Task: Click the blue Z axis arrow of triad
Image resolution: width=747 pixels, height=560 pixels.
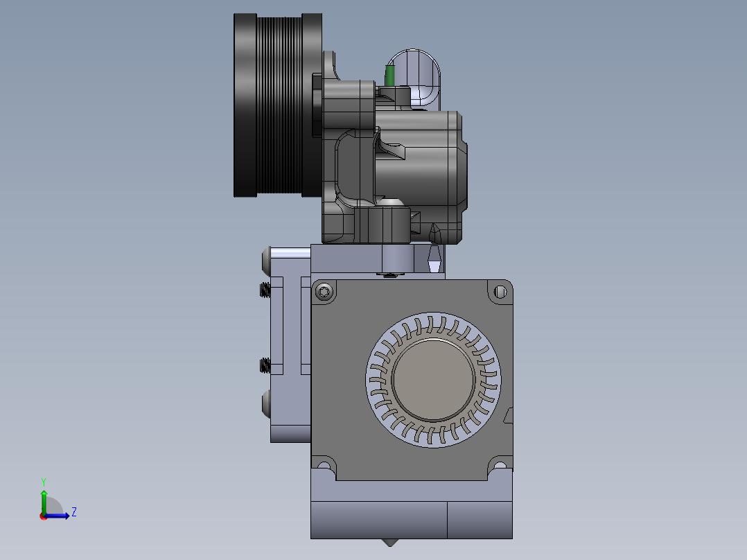Action: click(x=57, y=516)
